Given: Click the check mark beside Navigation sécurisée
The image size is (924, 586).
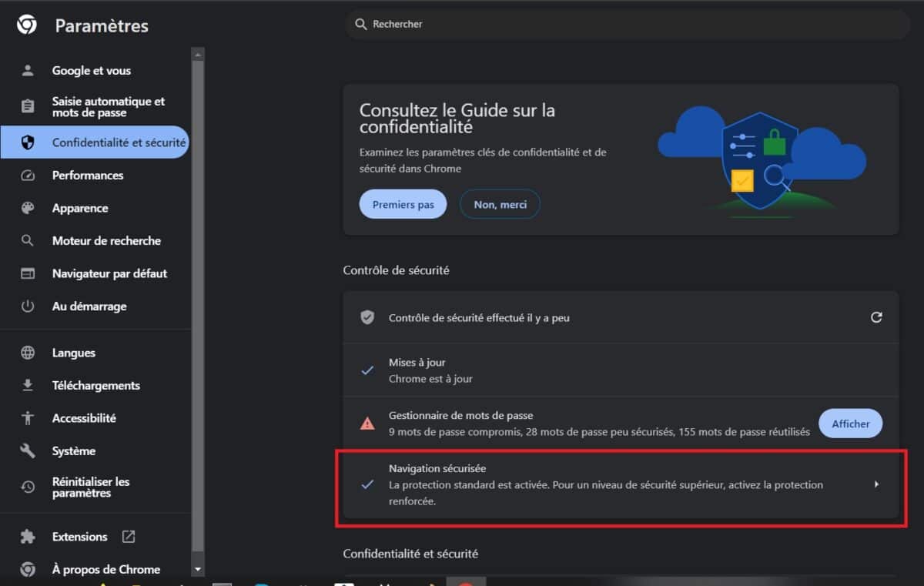Looking at the screenshot, I should coord(367,484).
